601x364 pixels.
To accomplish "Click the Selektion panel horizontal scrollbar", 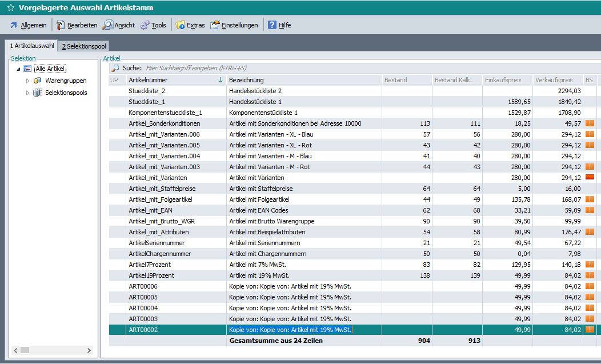I will point(51,350).
